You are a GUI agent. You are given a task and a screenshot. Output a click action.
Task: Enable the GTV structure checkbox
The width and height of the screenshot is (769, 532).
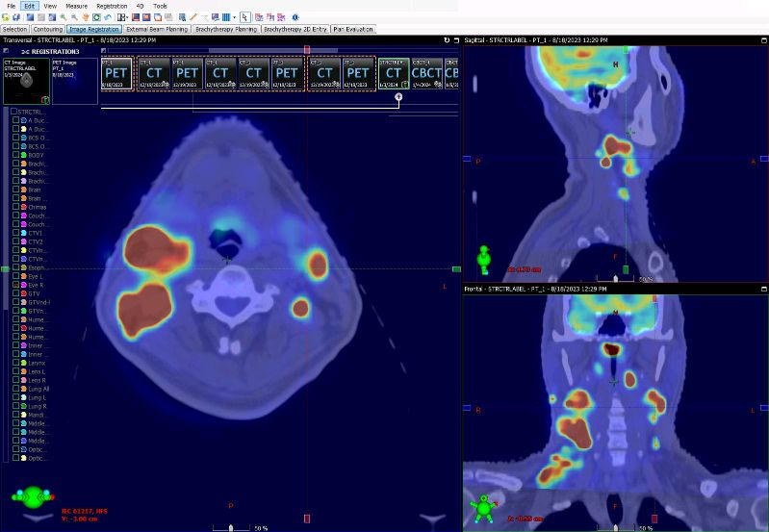pyautogui.click(x=15, y=293)
